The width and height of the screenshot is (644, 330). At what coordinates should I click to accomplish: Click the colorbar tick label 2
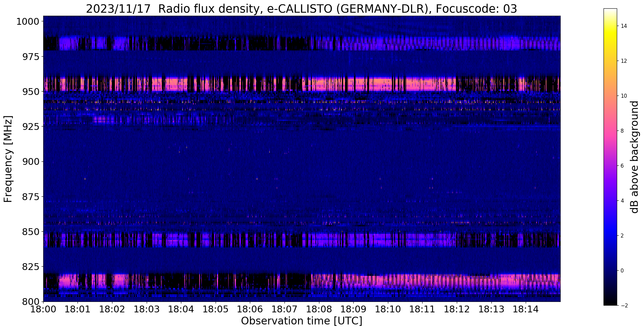[x=622, y=236]
